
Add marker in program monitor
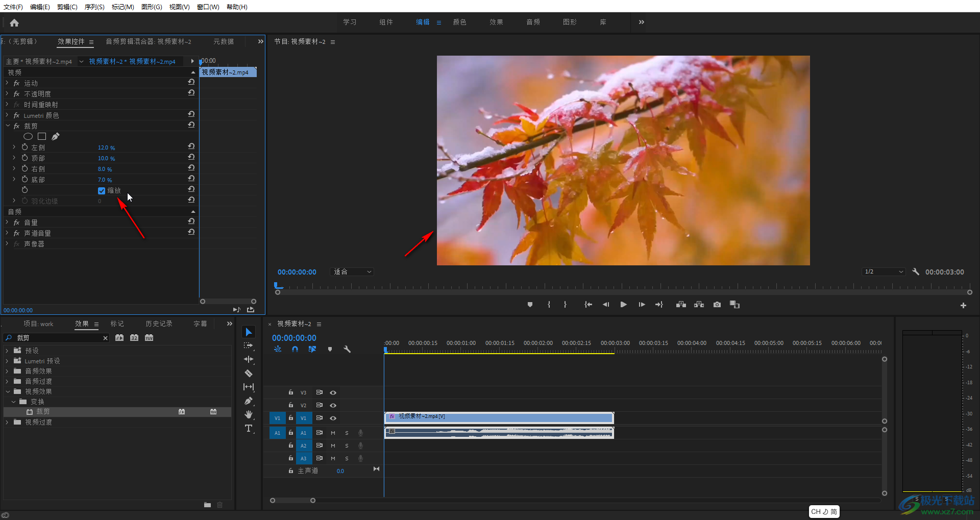point(530,305)
